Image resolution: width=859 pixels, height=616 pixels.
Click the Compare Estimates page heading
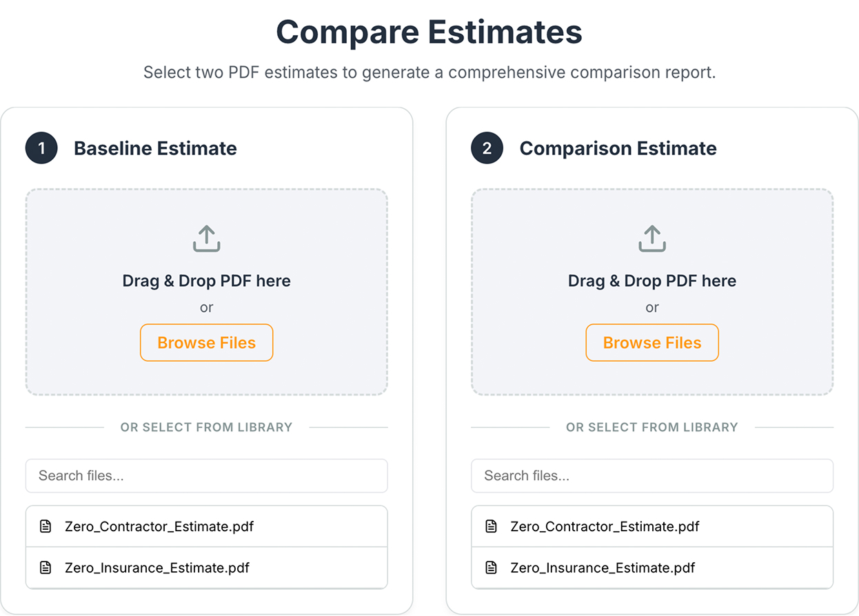(429, 32)
